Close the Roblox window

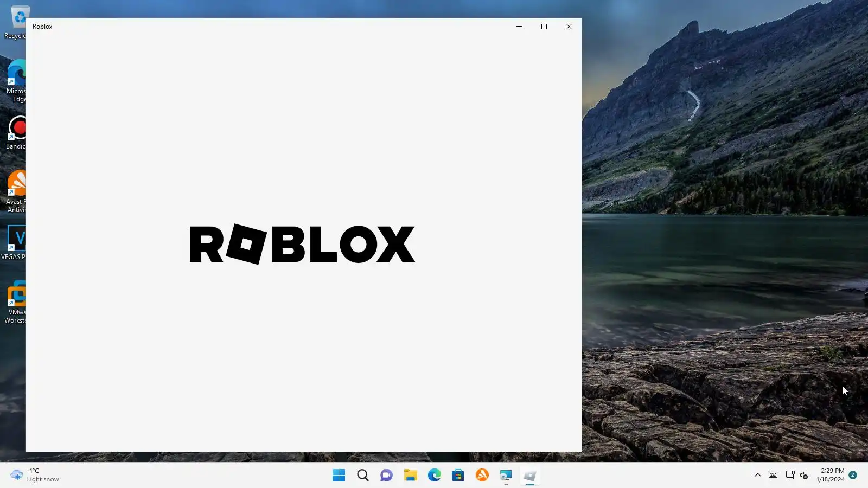569,27
